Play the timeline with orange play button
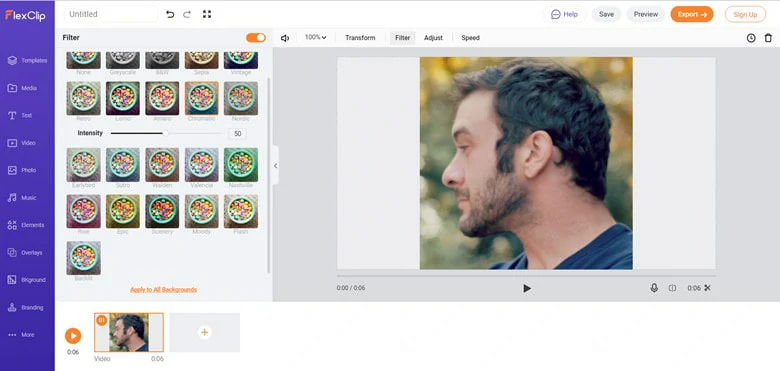Screen dimensions: 780x371 pos(73,336)
